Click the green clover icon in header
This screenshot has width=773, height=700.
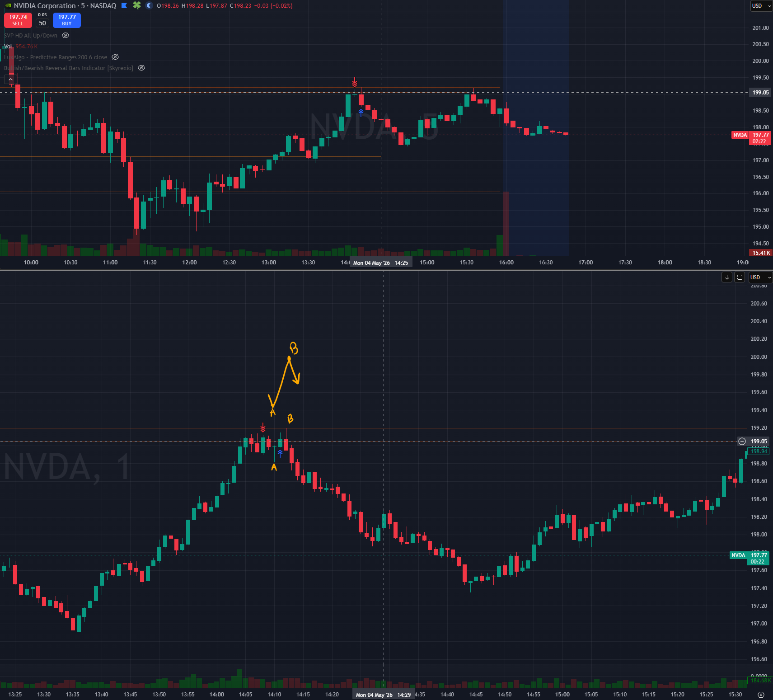(136, 5)
